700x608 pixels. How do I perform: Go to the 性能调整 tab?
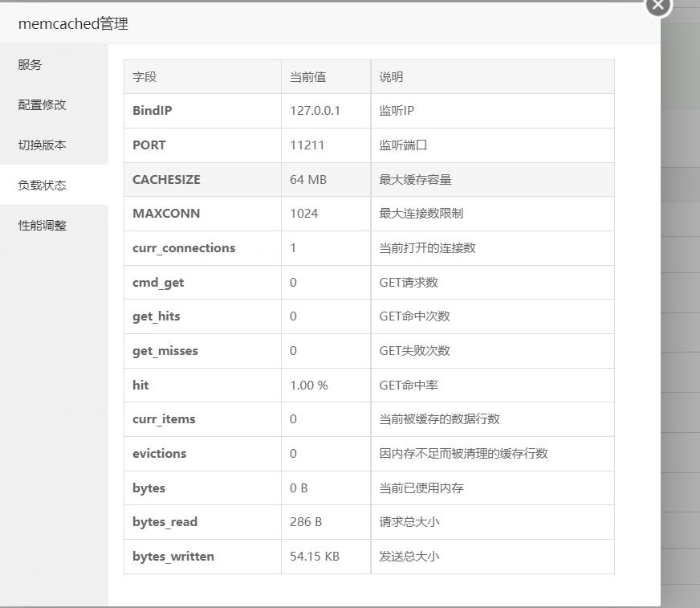54,225
